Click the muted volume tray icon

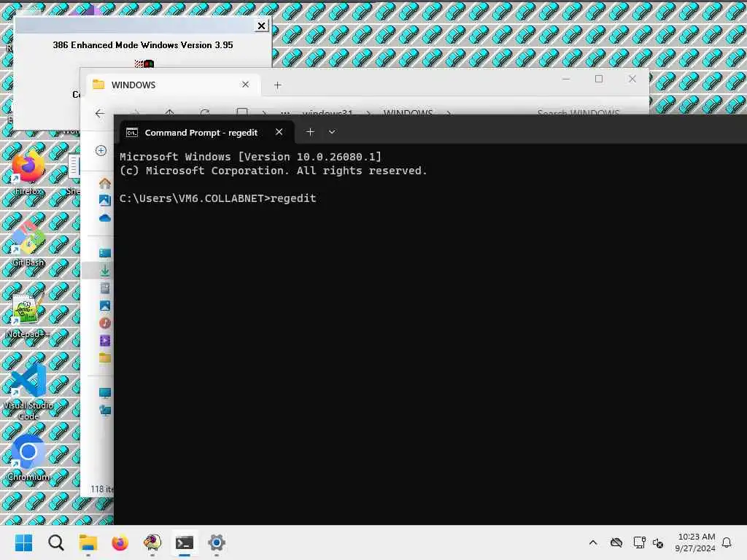point(658,542)
